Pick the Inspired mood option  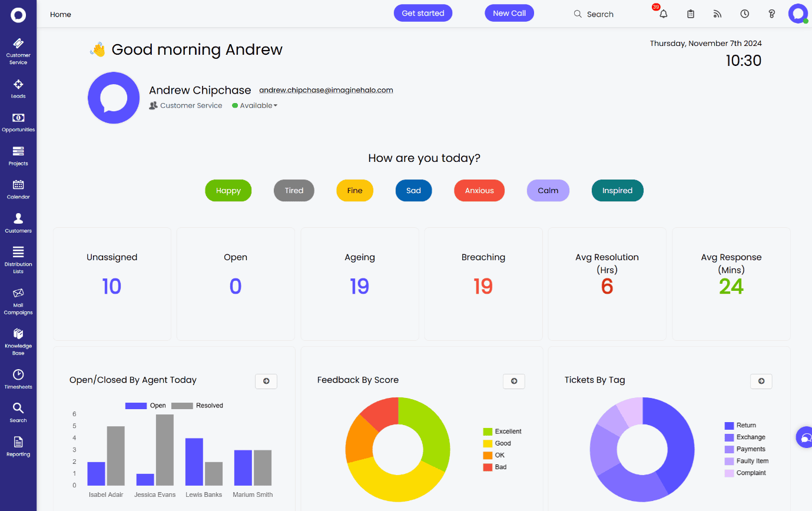coord(617,190)
